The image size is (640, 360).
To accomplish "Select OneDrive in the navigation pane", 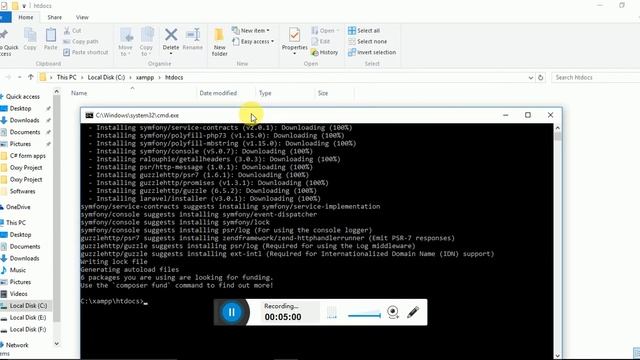I will click(18, 207).
